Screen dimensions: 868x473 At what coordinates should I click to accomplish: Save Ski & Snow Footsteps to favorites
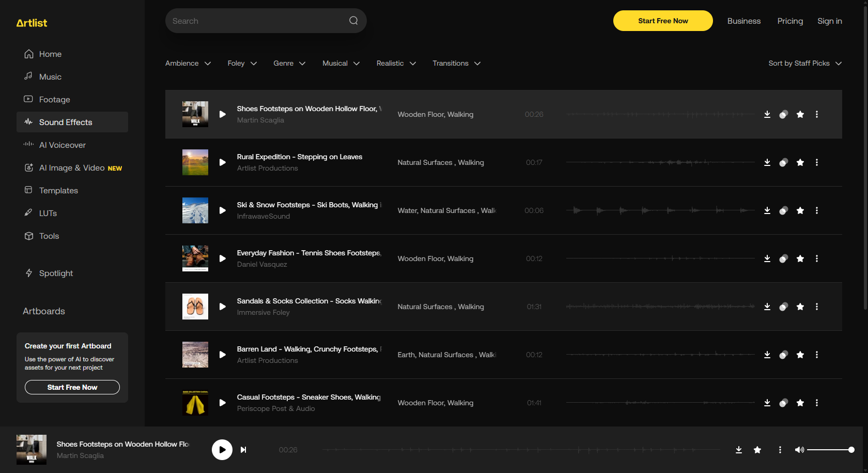(x=800, y=210)
